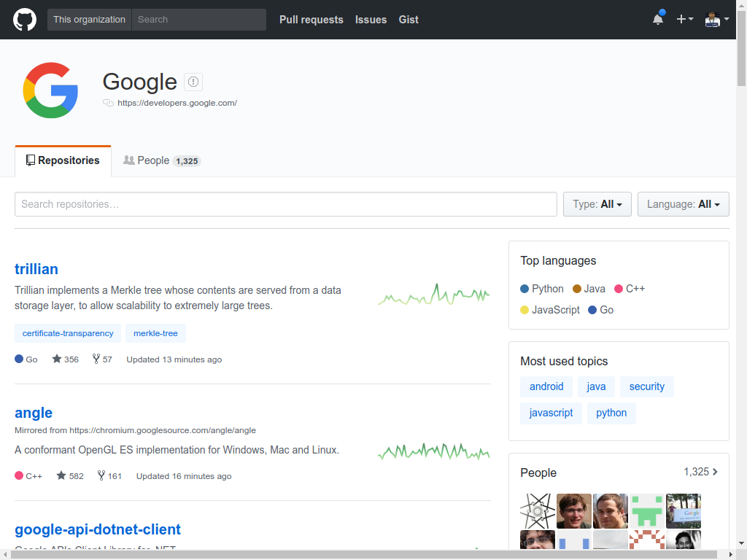Focus the Search repositories field

click(x=286, y=204)
